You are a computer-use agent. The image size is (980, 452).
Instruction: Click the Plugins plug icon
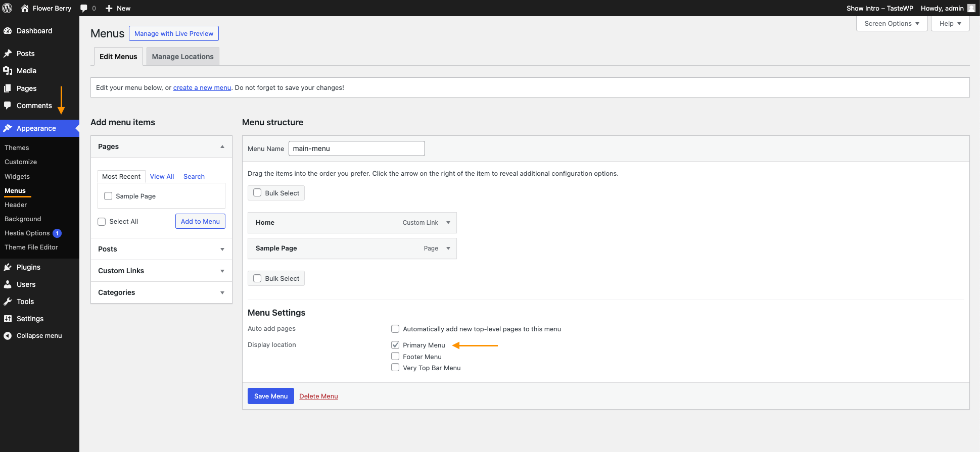8,267
